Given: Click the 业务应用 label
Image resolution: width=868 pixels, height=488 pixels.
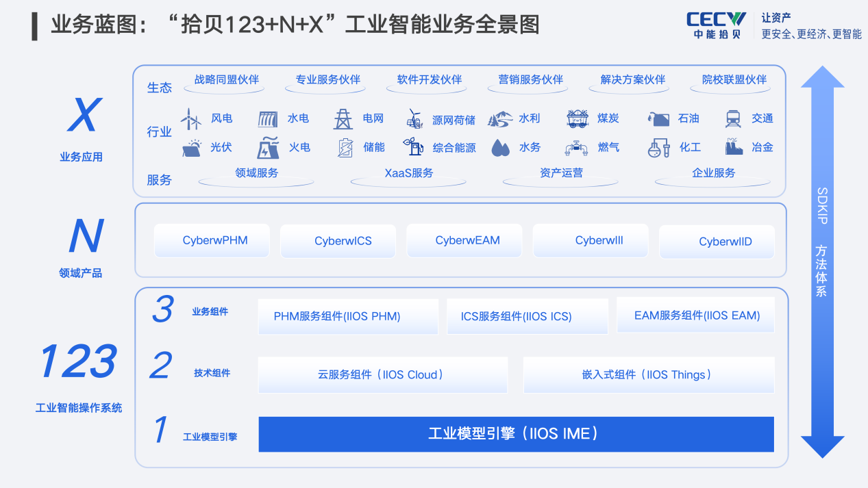Looking at the screenshot, I should pyautogui.click(x=81, y=157).
